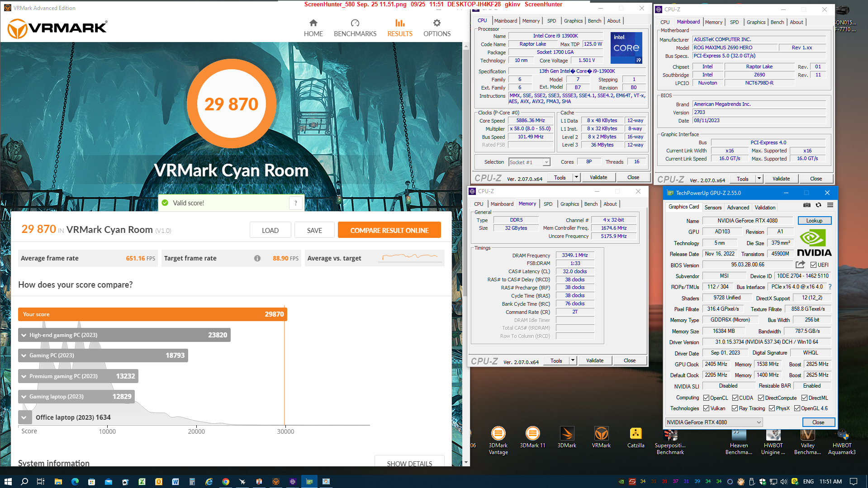Open the 3DMark Vantage desktop shortcut
Image resolution: width=868 pixels, height=488 pixels.
click(498, 440)
